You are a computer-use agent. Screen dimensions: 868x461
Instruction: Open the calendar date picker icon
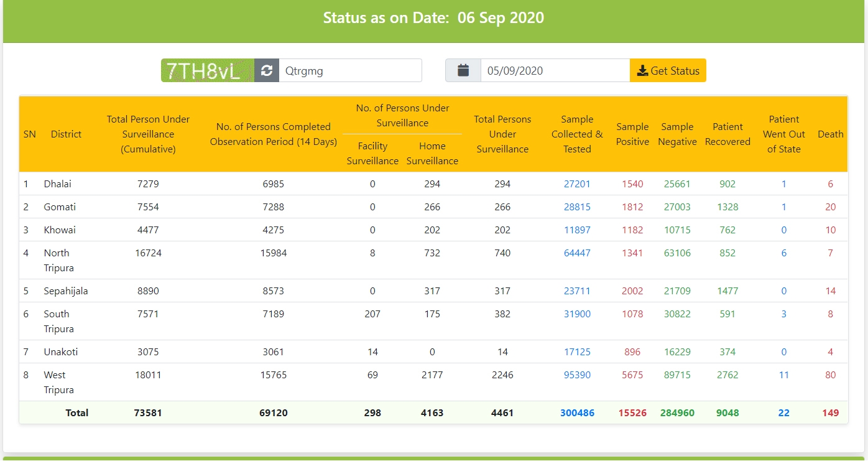[x=463, y=70]
